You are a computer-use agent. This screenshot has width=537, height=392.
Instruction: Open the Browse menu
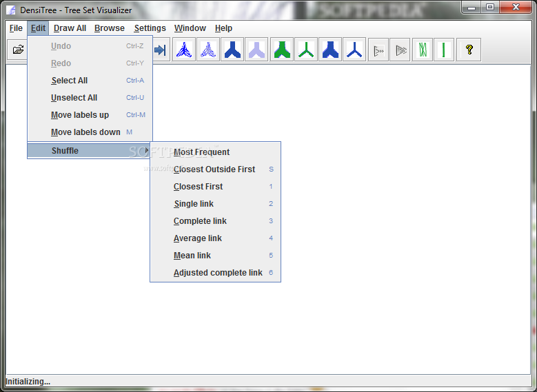pyautogui.click(x=110, y=28)
